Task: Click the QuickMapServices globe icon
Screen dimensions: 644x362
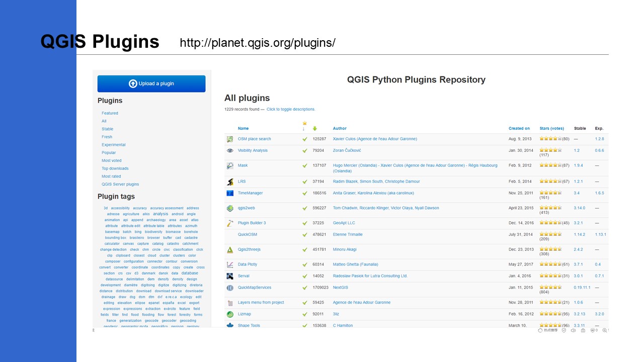Action: click(x=230, y=288)
